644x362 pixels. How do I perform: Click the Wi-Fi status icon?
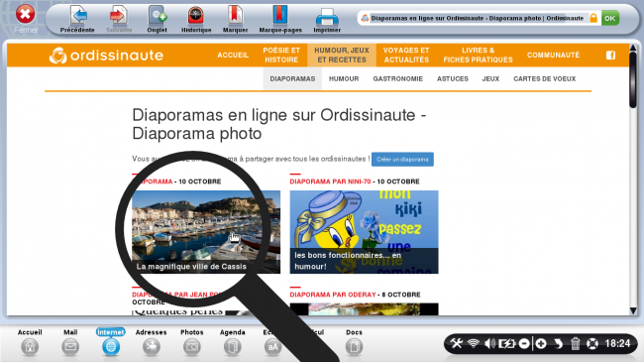coord(474,343)
